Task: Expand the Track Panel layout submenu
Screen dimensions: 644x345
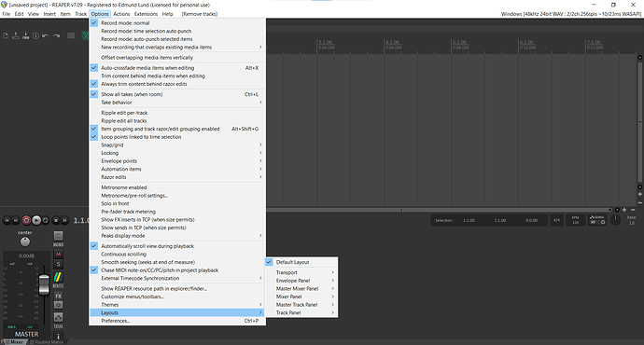Action: point(301,312)
